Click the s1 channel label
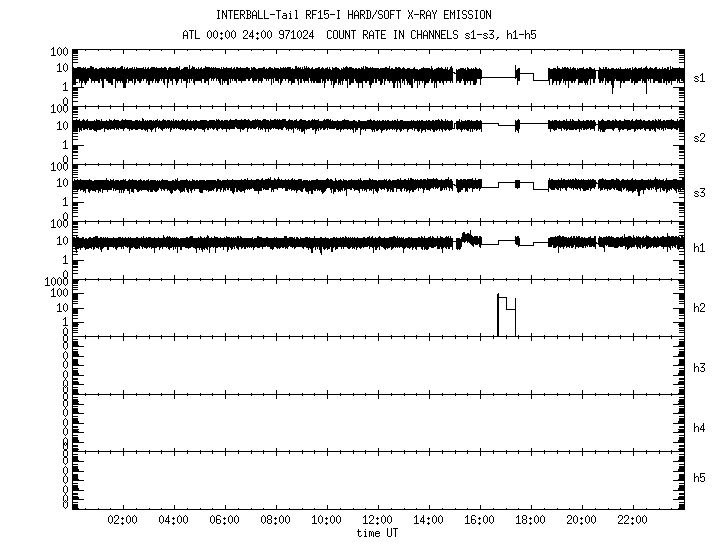Viewport: 720px width, 550px height. [x=700, y=78]
